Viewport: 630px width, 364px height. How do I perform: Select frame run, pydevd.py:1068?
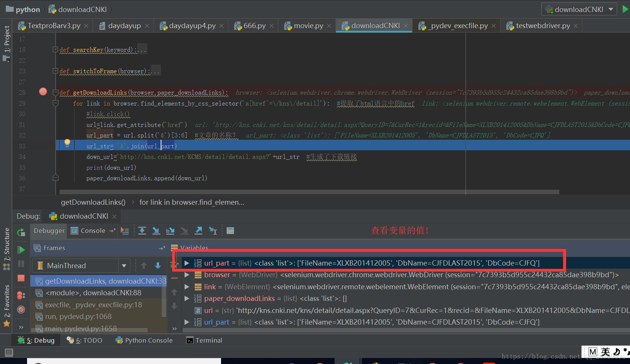coord(78,316)
